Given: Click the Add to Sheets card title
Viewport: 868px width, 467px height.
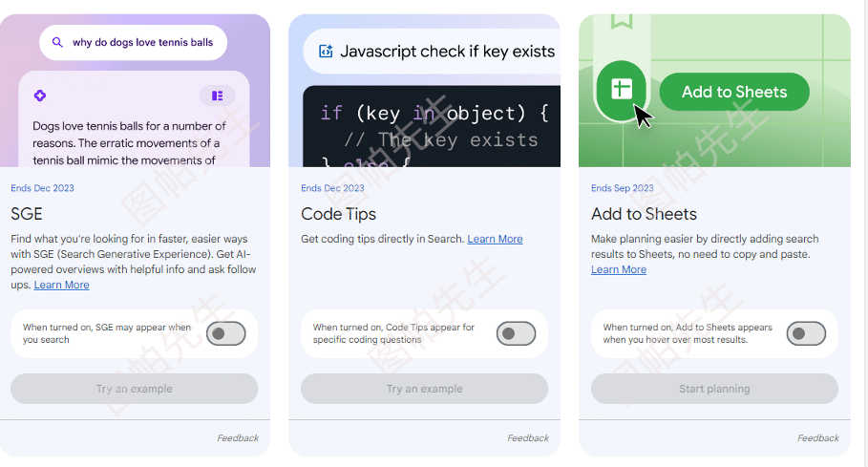Looking at the screenshot, I should (x=644, y=214).
